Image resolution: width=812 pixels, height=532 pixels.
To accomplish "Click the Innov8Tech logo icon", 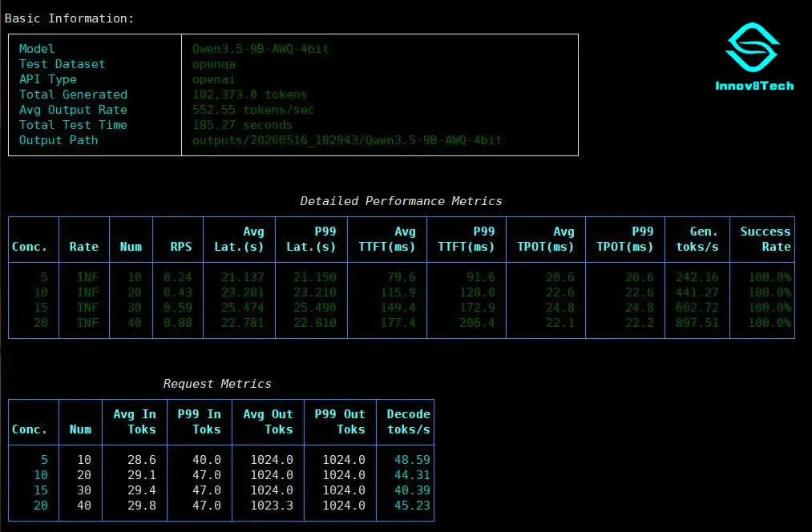I will click(x=753, y=47).
